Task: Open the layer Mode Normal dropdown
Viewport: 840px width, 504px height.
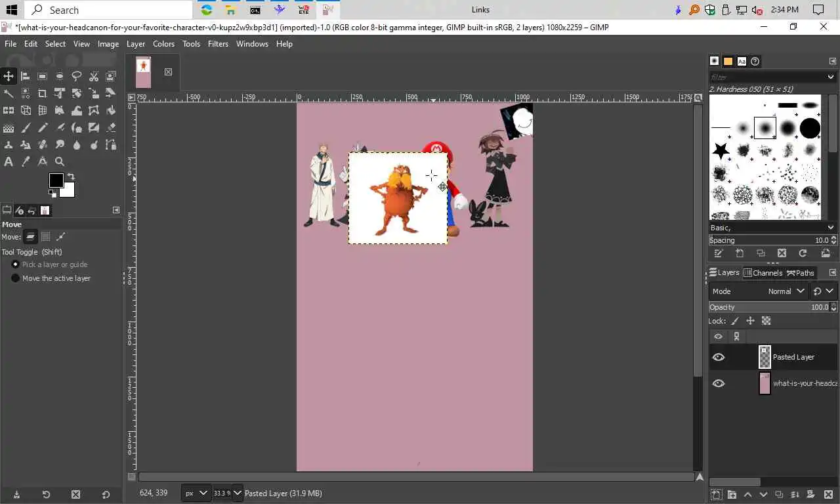Action: (759, 291)
